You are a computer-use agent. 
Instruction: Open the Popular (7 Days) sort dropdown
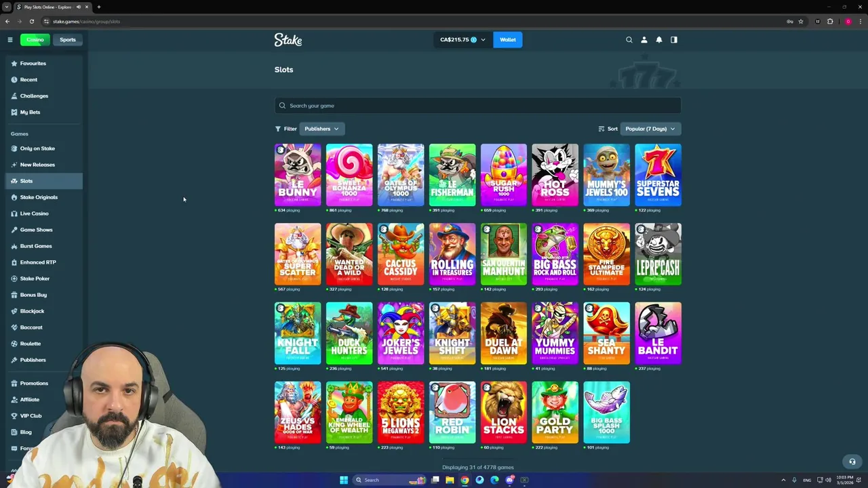(x=650, y=129)
